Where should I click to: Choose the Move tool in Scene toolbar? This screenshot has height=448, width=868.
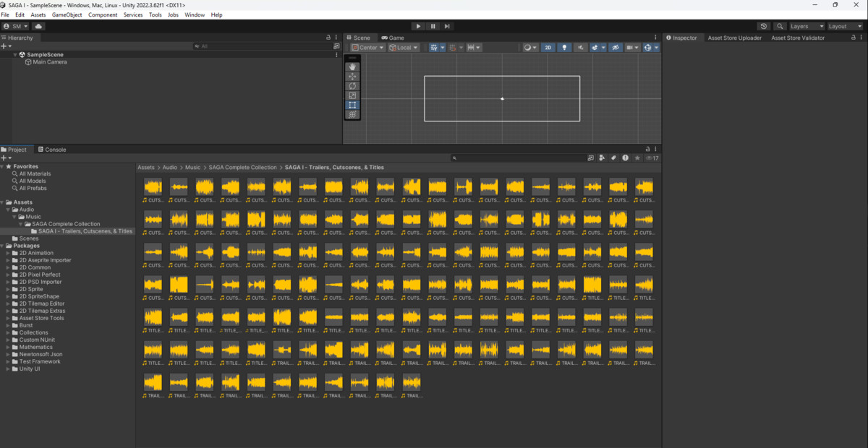click(x=352, y=77)
